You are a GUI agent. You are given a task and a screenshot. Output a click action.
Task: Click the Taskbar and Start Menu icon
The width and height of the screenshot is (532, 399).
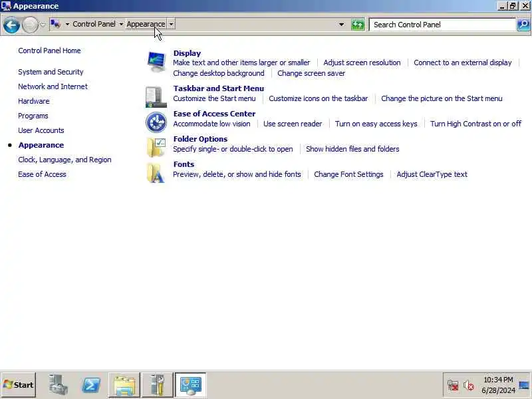[156, 96]
